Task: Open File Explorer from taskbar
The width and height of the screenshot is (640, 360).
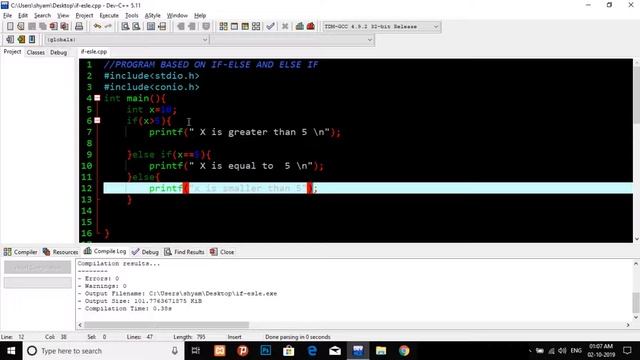Action: click(x=381, y=351)
